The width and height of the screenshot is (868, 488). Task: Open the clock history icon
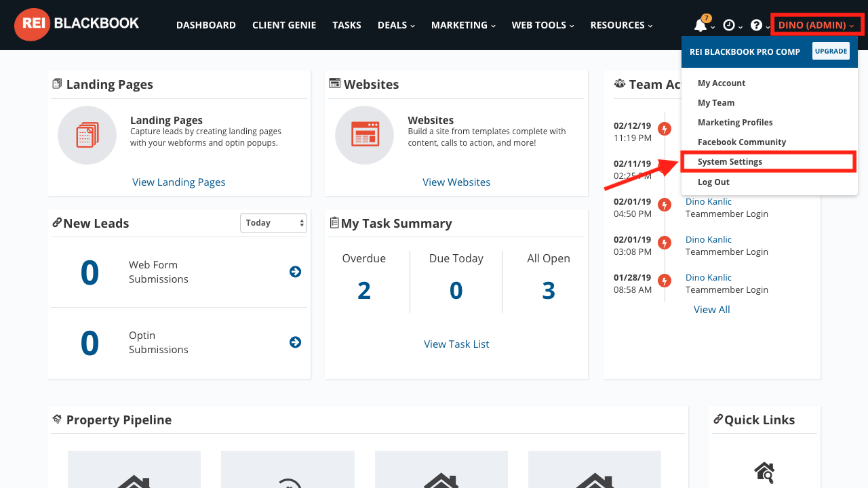click(729, 25)
